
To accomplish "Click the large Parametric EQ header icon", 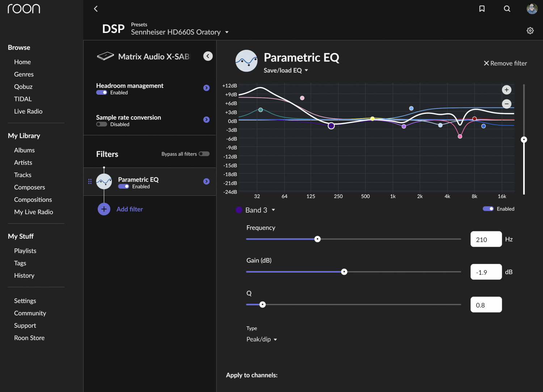I will pos(246,61).
